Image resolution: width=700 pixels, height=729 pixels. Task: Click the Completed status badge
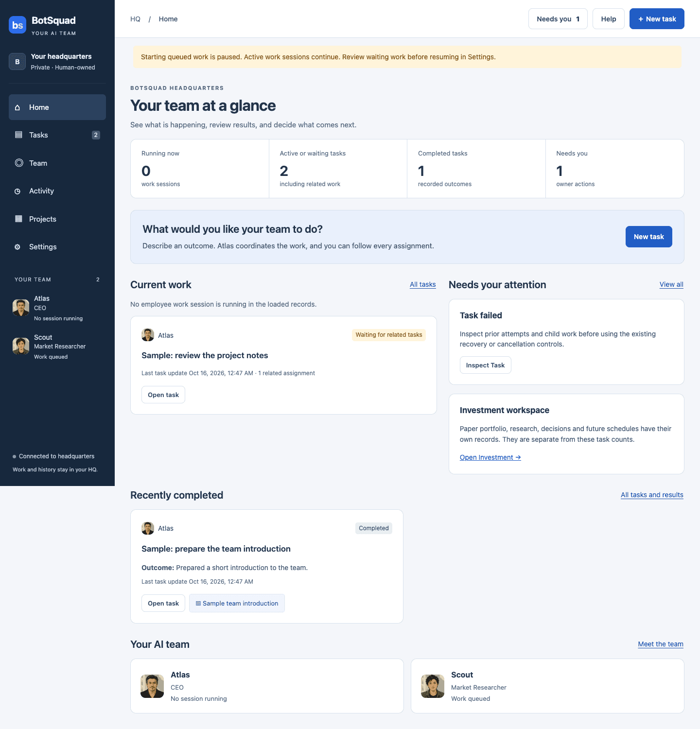tap(374, 528)
